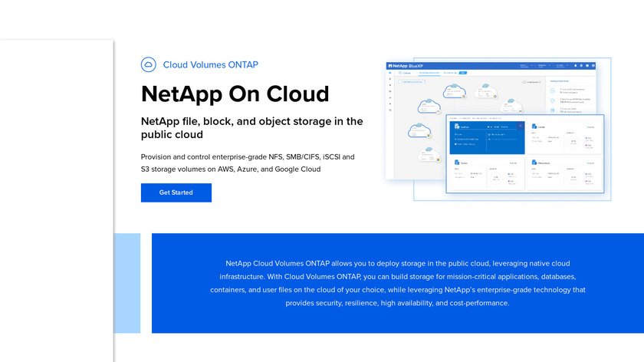Click the NetApp On Cloud heading

235,94
